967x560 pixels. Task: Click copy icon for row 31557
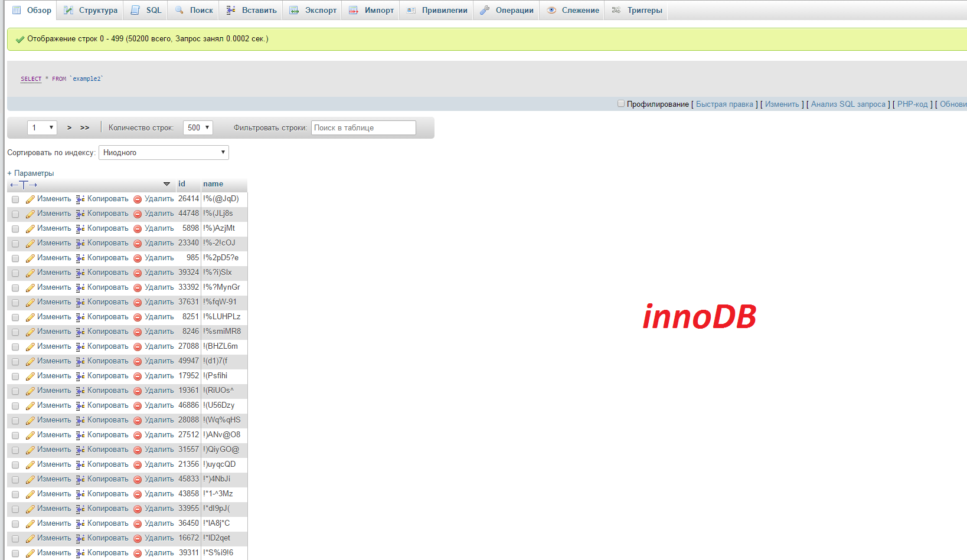(x=80, y=450)
